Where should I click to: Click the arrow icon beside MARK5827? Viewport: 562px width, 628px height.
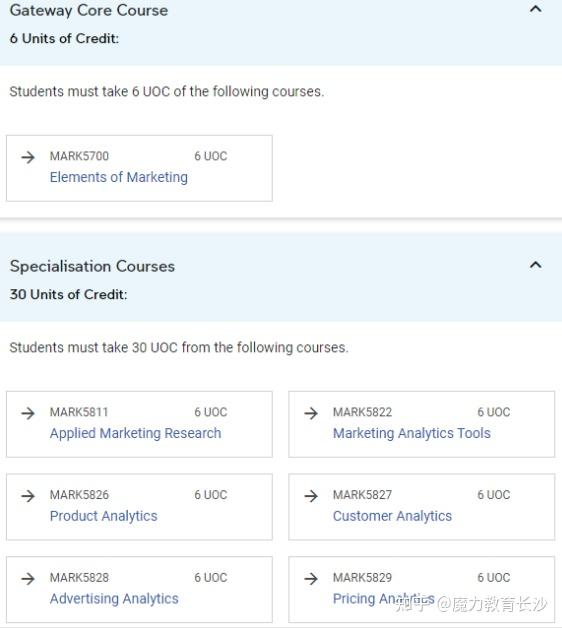pos(311,496)
